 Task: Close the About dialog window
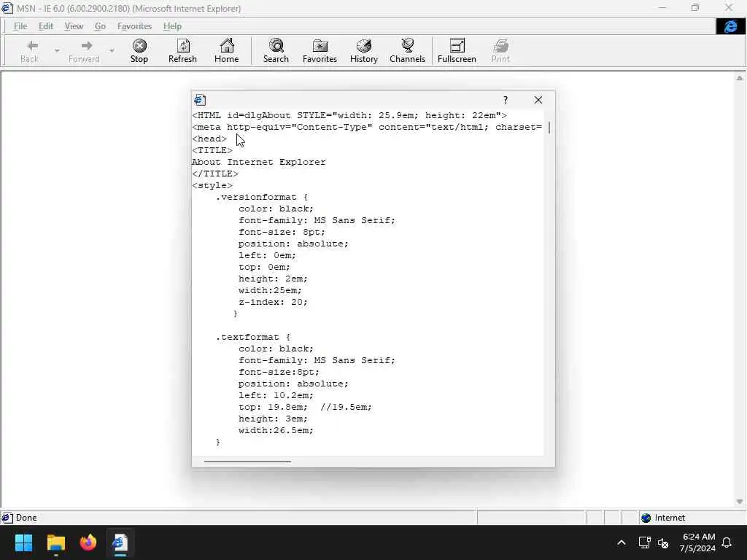pyautogui.click(x=538, y=100)
